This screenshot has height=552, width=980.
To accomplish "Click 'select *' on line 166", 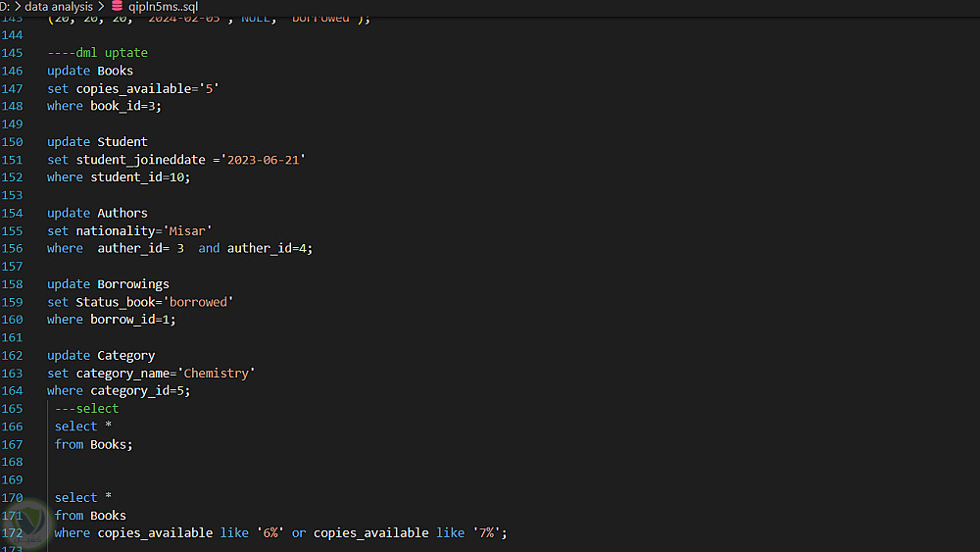I will tap(83, 427).
